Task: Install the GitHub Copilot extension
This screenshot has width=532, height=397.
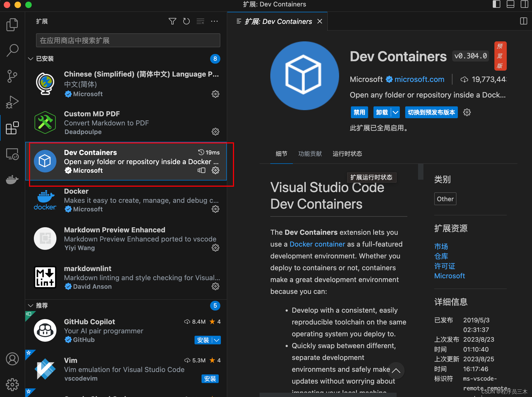Action: click(x=203, y=340)
